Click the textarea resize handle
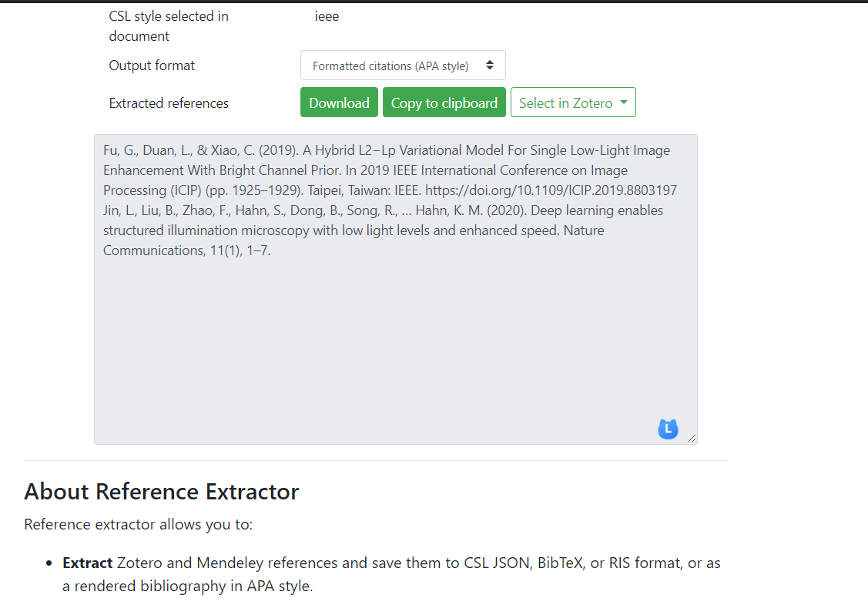This screenshot has height=605, width=868. click(692, 439)
